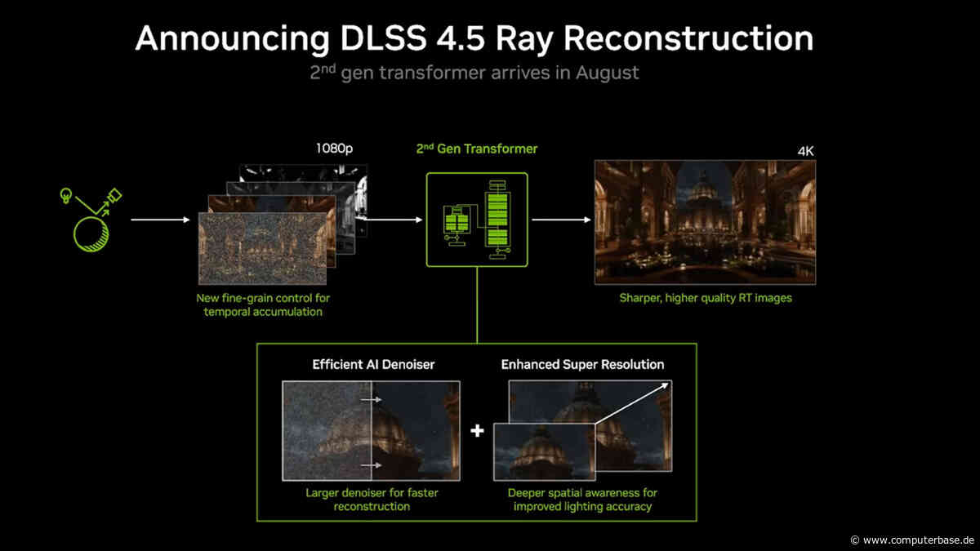Click 'Sharper, higher quality RT images' caption
Screen dimensions: 980x551
pos(705,298)
